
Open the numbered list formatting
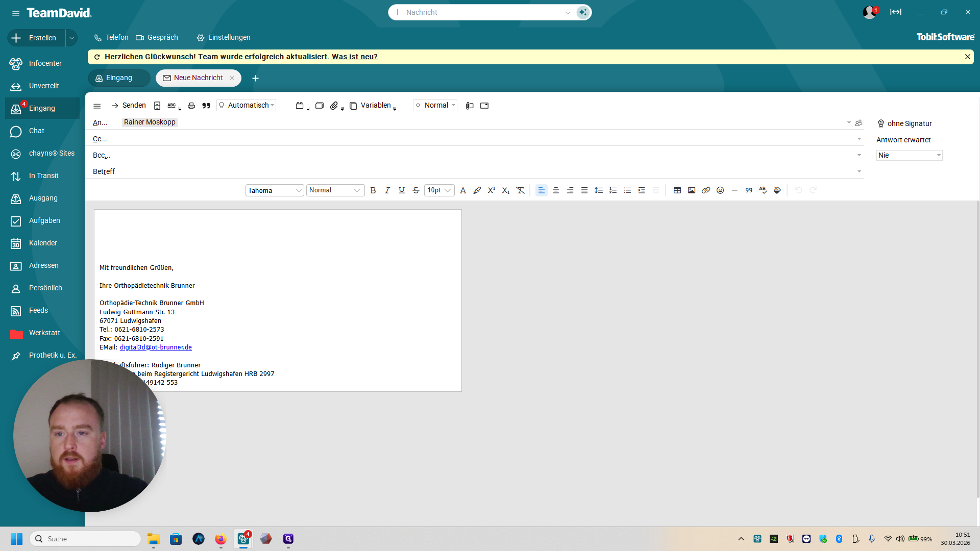[613, 190]
